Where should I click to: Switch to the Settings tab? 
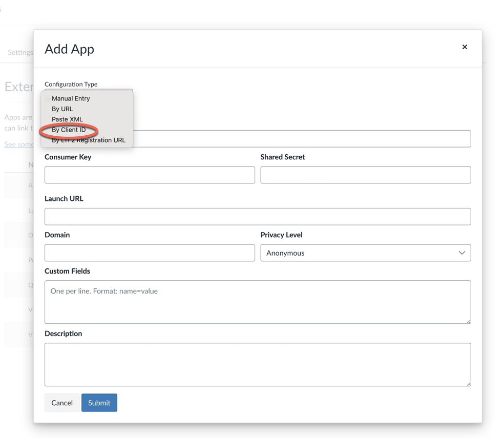[x=20, y=52]
